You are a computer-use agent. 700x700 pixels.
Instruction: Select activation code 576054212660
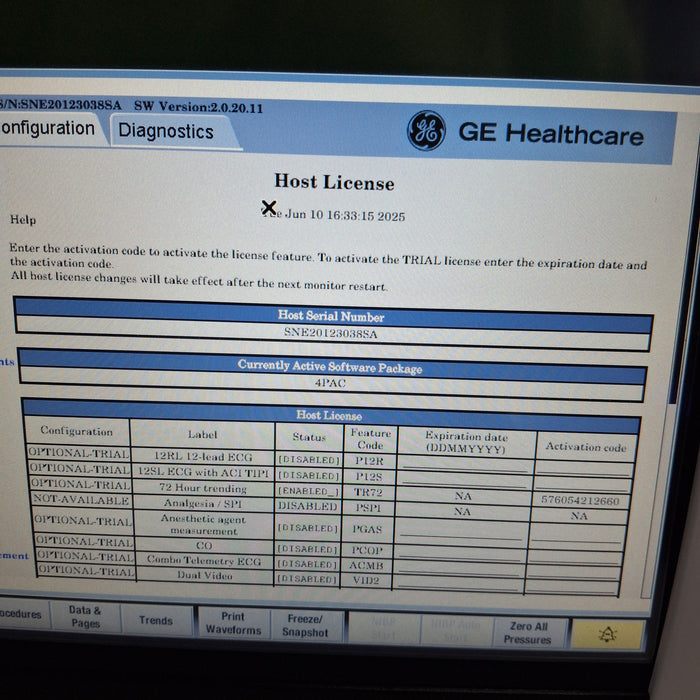pos(580,501)
